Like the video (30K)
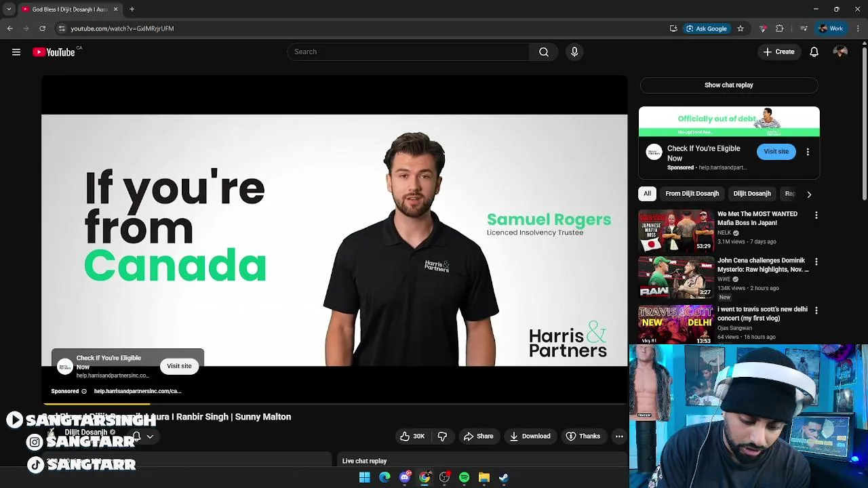868x488 pixels. tap(412, 436)
